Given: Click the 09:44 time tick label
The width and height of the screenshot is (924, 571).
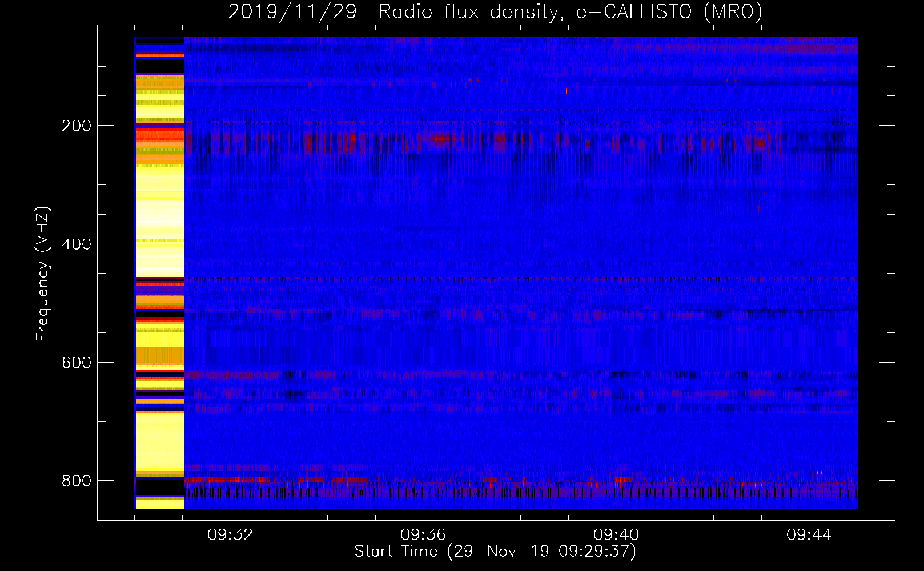Looking at the screenshot, I should pos(809,535).
